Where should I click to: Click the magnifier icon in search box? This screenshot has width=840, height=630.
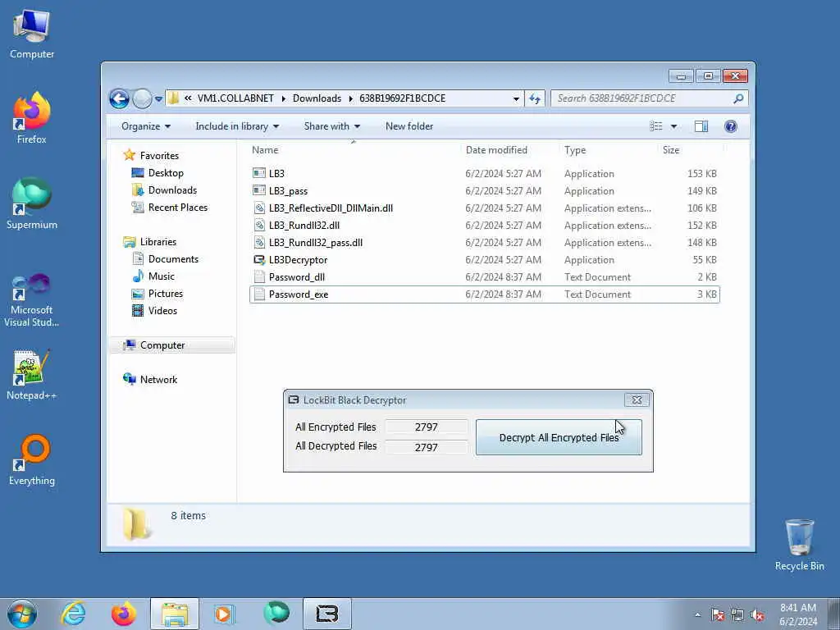click(738, 98)
